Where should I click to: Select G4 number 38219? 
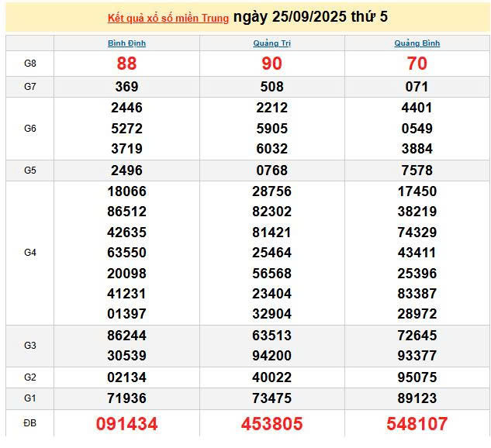(x=417, y=212)
